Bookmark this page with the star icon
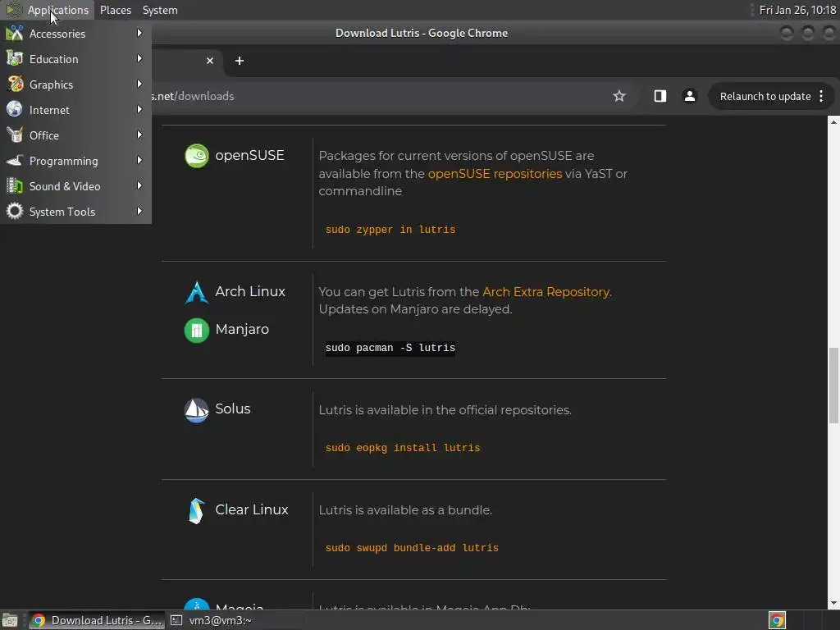Viewport: 840px width, 630px height. click(619, 96)
